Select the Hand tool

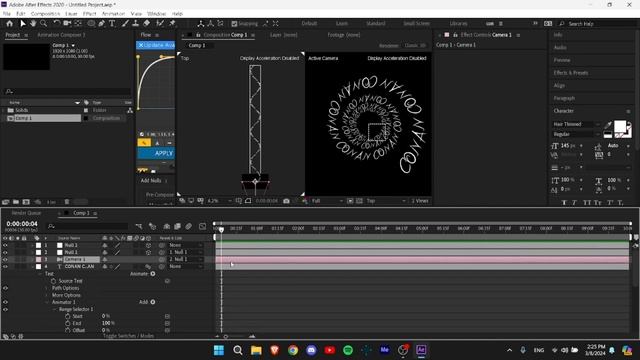(33, 24)
